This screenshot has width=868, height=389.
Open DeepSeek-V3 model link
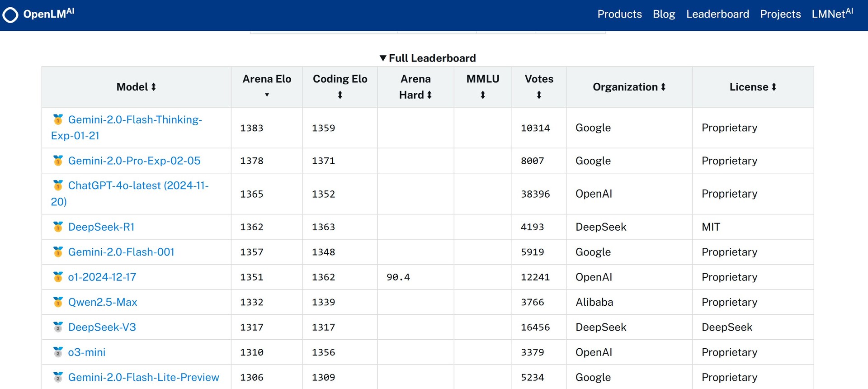[x=102, y=327]
